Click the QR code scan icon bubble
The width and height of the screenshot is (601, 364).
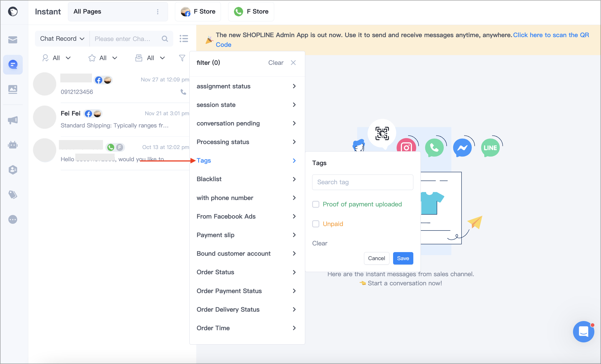pos(382,134)
